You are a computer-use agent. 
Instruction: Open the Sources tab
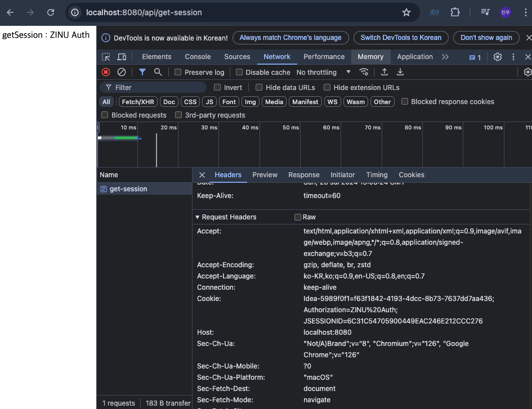click(x=237, y=57)
